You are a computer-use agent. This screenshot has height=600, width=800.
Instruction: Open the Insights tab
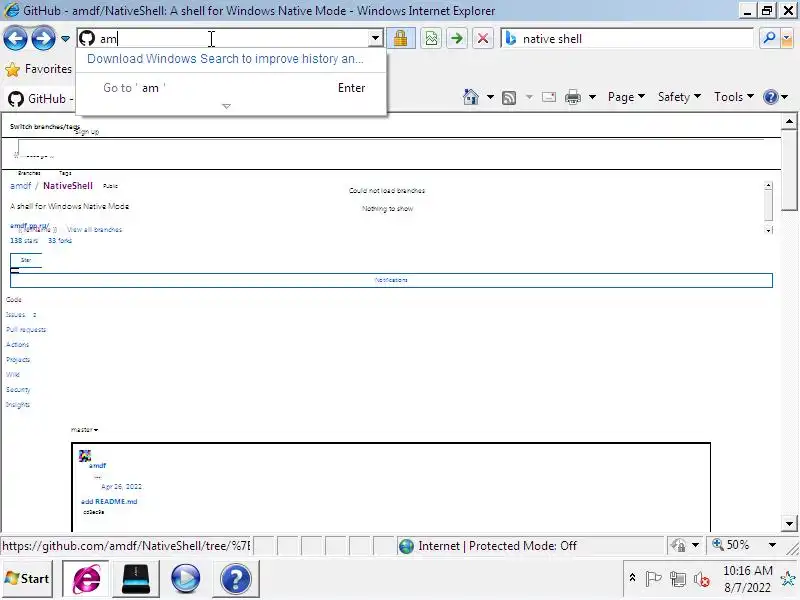pyautogui.click(x=18, y=405)
